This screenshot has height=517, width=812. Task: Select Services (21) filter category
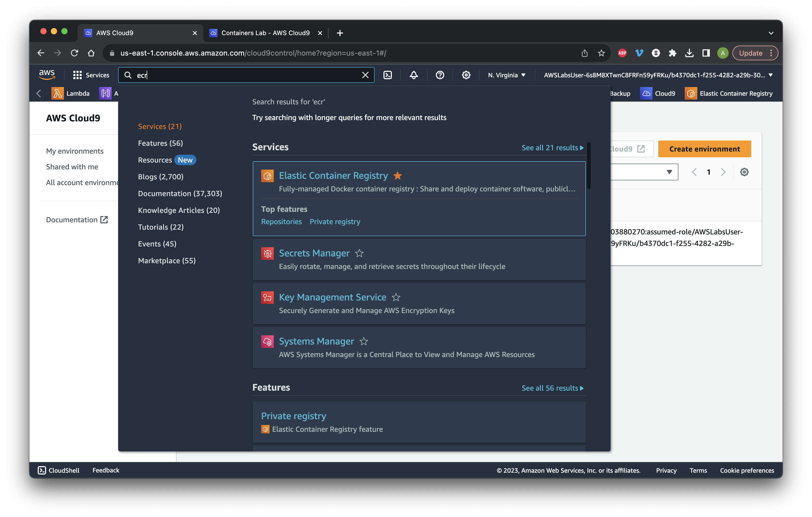[x=160, y=126]
